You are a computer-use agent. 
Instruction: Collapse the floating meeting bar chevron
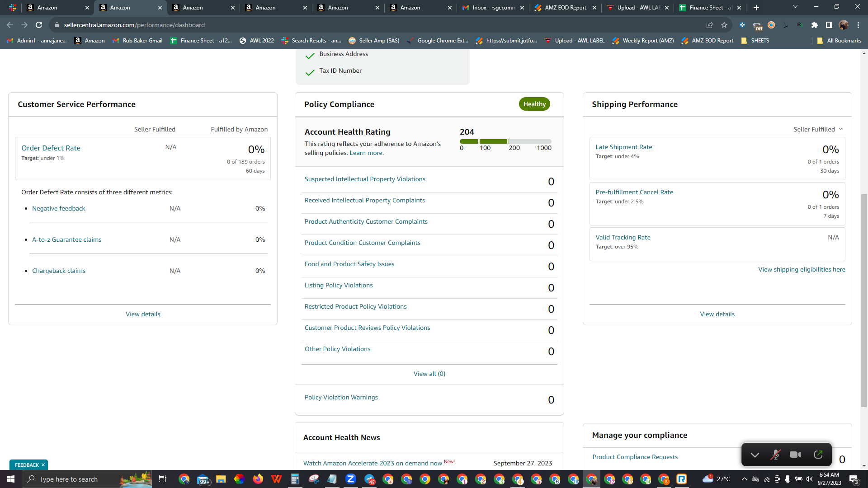755,455
